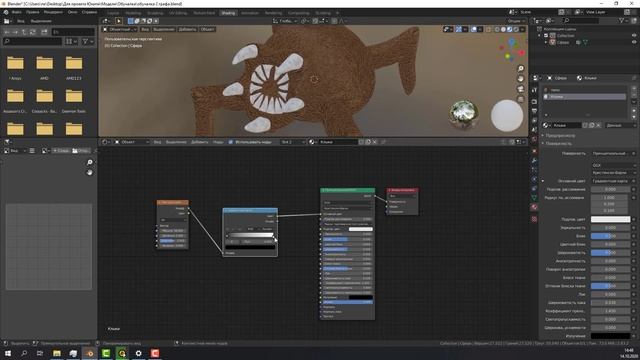Open the material Slot dropdown in node editor
This screenshot has width=640, height=360.
point(293,142)
